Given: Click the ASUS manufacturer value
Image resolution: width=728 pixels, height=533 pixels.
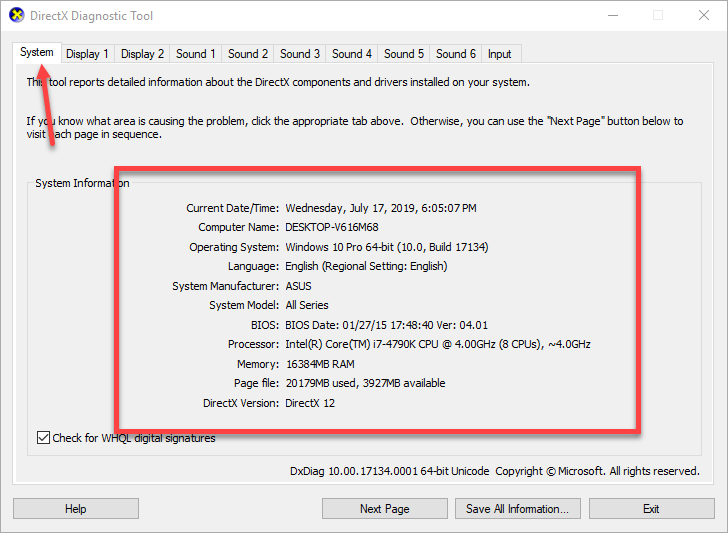Looking at the screenshot, I should click(x=299, y=286).
